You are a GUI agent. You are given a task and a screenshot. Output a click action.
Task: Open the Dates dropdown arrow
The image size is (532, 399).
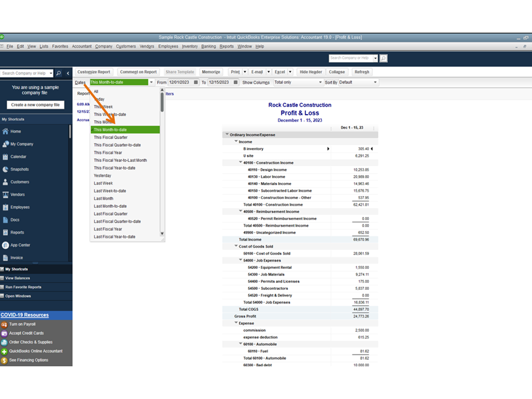[x=151, y=83]
